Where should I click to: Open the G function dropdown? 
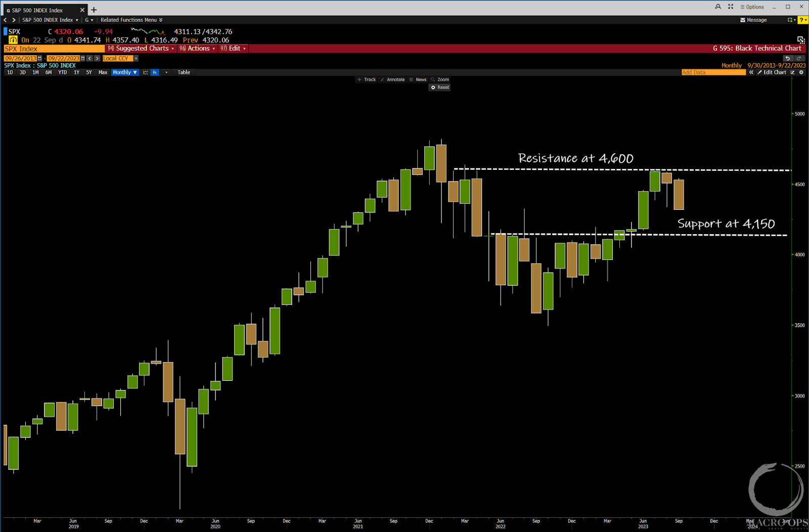pos(89,20)
